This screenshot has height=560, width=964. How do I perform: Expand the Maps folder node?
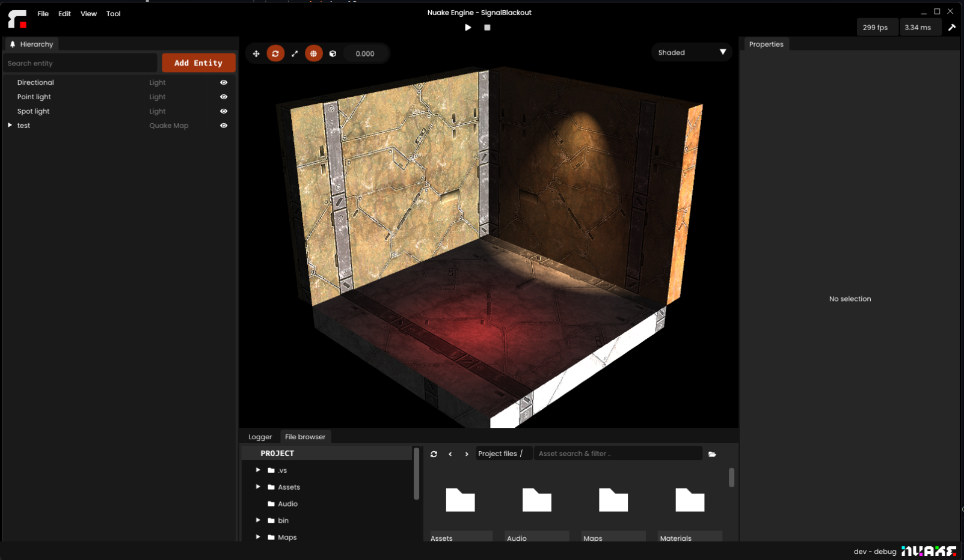(258, 537)
